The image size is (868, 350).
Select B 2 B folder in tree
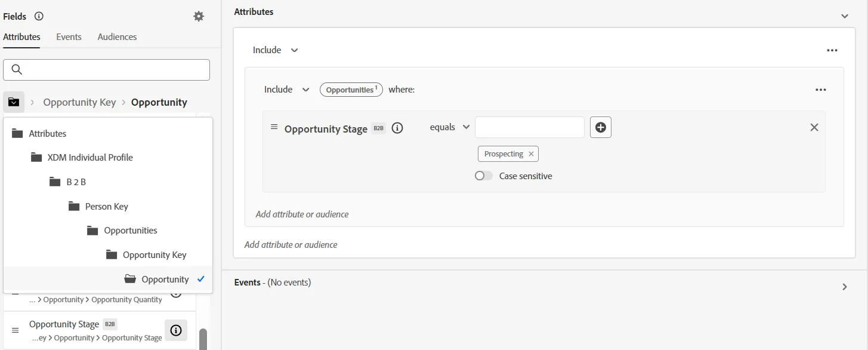pyautogui.click(x=108, y=182)
